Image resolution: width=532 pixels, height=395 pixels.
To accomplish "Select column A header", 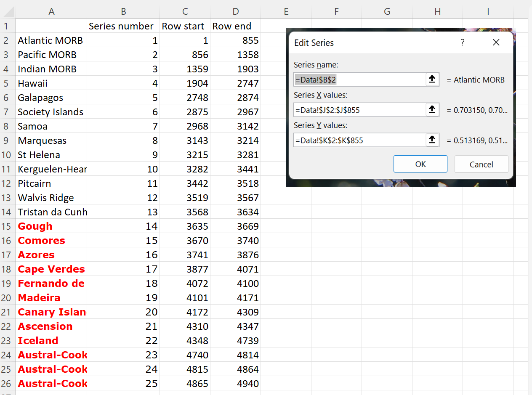I will tap(51, 12).
